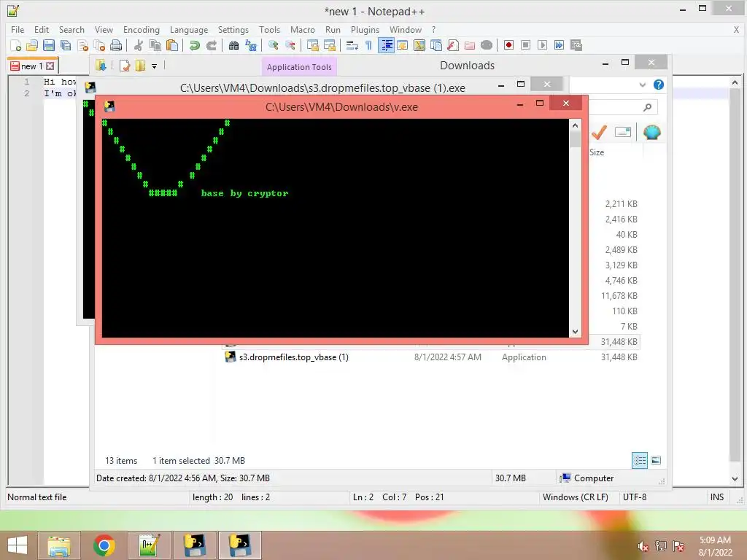Switch Explorer to large icons view

[656, 460]
